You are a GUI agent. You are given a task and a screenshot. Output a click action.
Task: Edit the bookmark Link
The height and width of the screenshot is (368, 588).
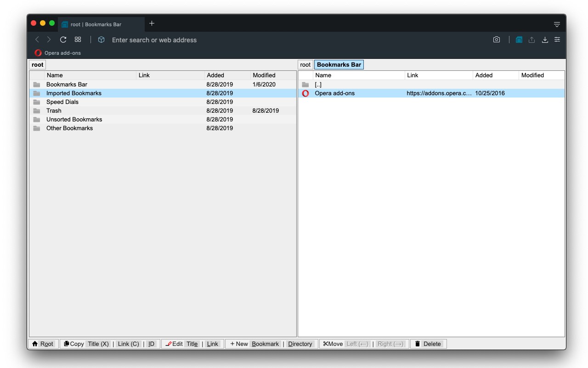click(x=212, y=344)
